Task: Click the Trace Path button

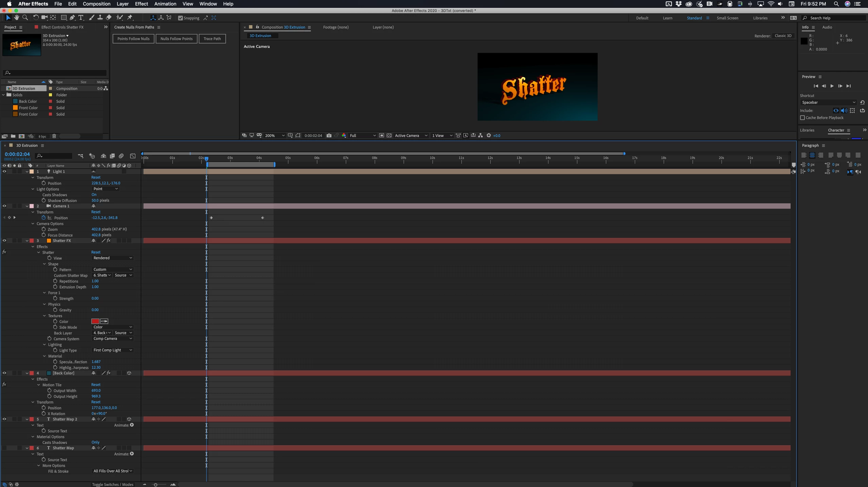Action: click(x=212, y=39)
